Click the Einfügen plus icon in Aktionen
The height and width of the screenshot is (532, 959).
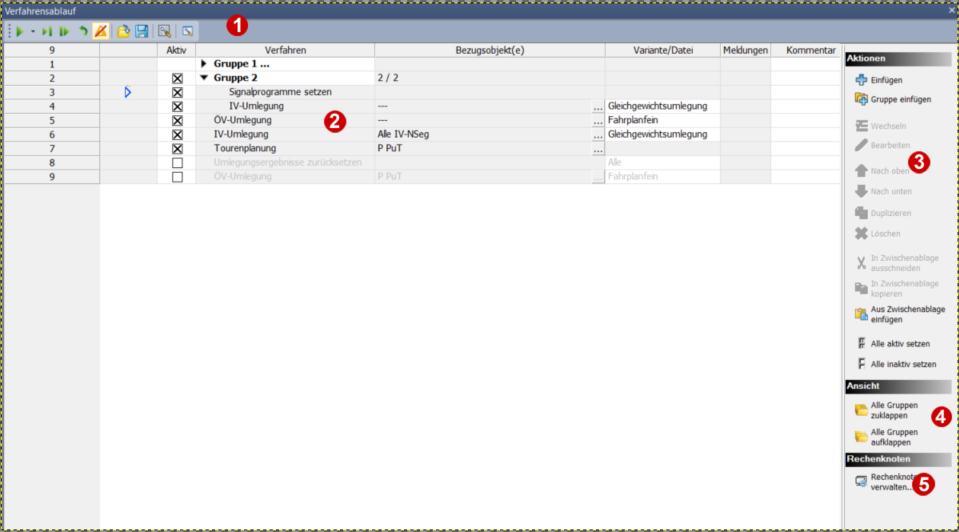tap(861, 79)
